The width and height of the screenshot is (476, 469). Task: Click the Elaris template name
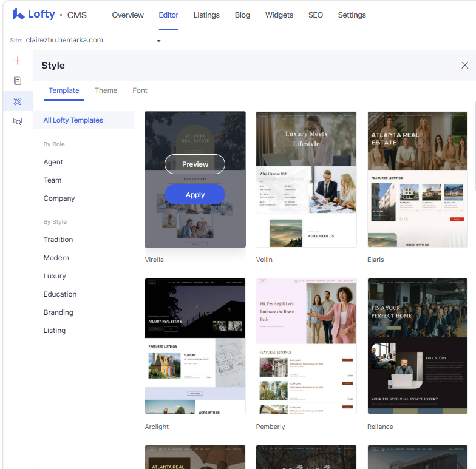(375, 260)
